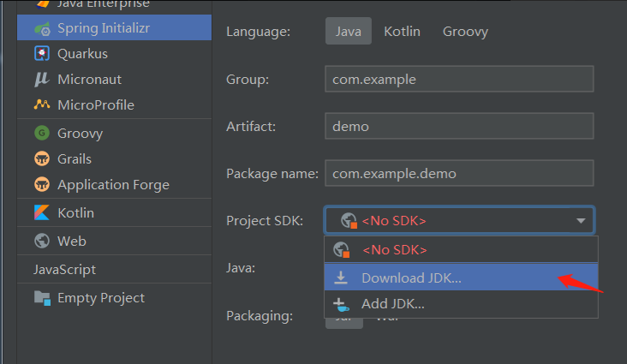This screenshot has height=364, width=627.
Task: Click the Language label
Action: click(x=259, y=32)
